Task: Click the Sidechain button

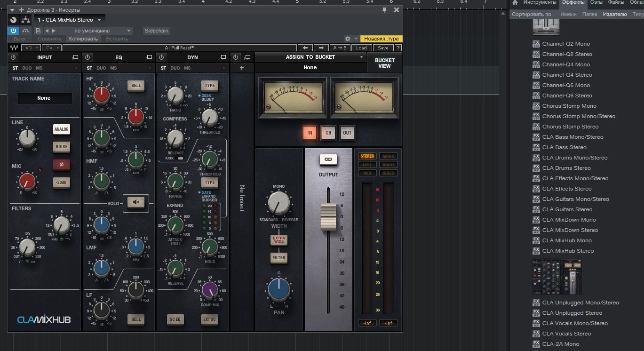Action: [157, 31]
